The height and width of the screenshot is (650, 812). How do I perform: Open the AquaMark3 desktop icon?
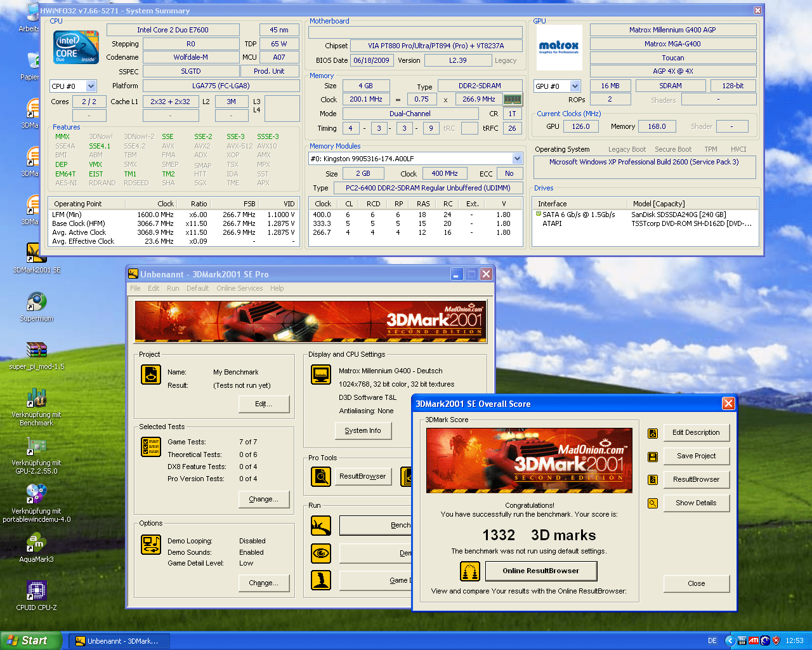36,547
